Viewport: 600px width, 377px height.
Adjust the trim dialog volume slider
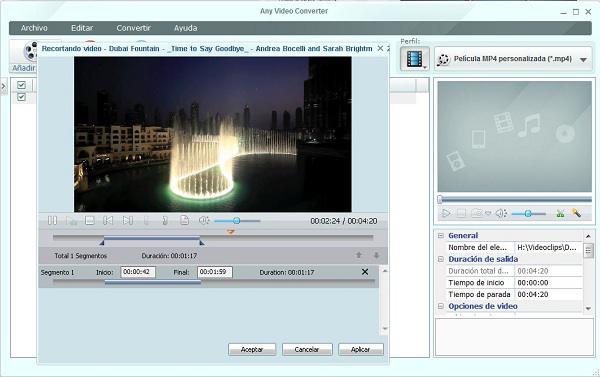click(x=237, y=221)
